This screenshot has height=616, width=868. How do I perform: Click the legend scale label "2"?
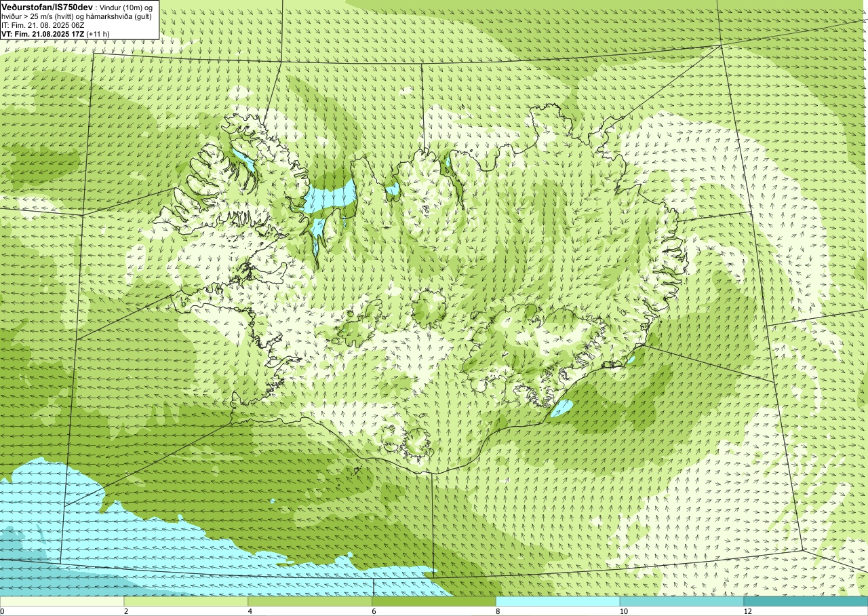click(x=127, y=611)
